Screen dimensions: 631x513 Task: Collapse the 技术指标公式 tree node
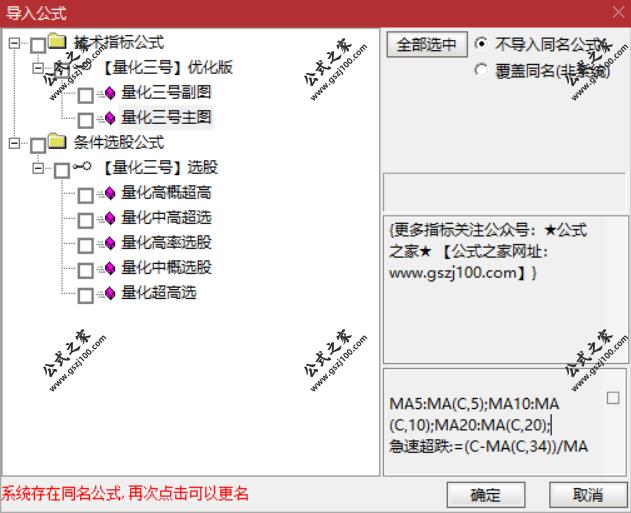(x=14, y=43)
